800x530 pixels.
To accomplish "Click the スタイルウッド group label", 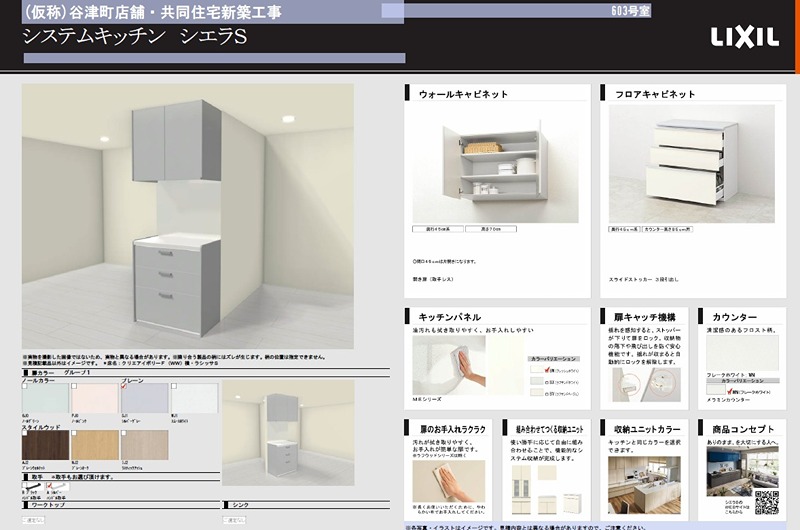I will click(x=41, y=427).
